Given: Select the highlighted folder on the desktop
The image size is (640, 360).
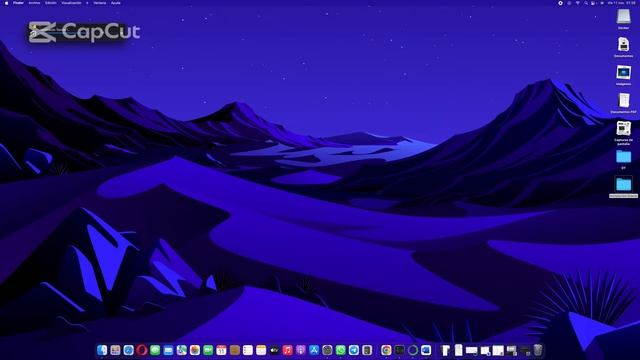Looking at the screenshot, I should [x=623, y=184].
